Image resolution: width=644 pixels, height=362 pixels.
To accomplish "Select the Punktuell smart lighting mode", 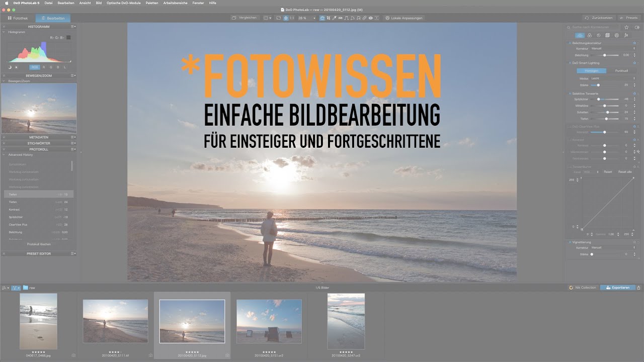I will coord(621,71).
